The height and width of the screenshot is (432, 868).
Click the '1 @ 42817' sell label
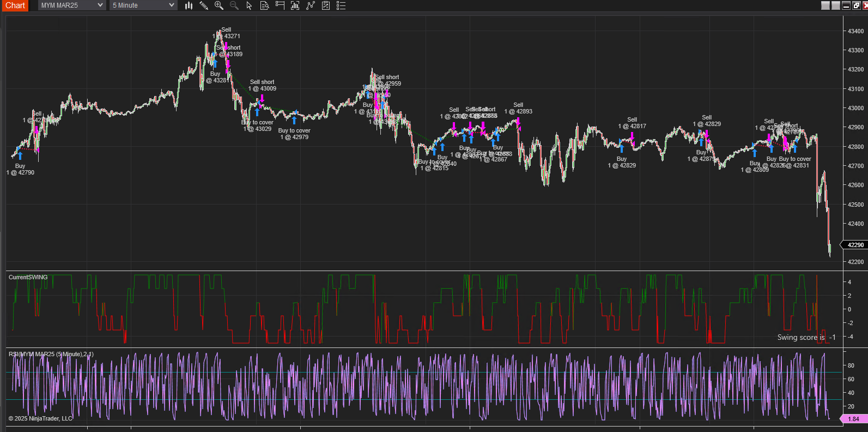(x=632, y=126)
